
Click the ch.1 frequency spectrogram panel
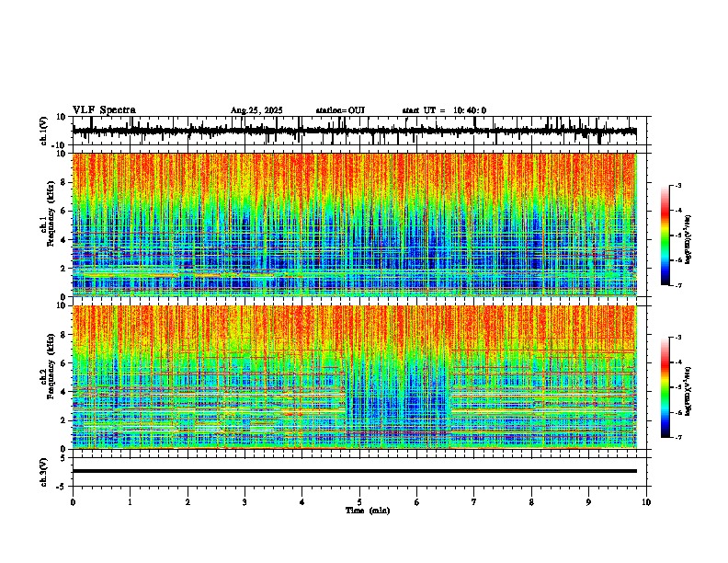point(359,224)
